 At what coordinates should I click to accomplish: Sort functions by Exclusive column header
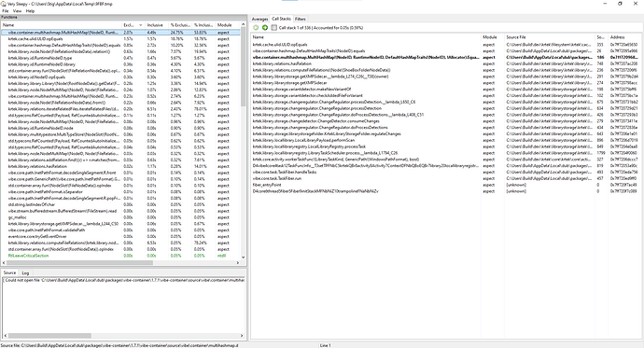click(x=133, y=25)
